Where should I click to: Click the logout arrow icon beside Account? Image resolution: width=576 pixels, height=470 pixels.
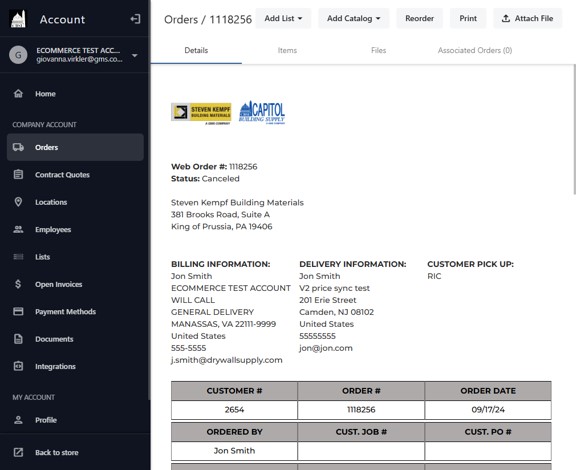coord(135,19)
